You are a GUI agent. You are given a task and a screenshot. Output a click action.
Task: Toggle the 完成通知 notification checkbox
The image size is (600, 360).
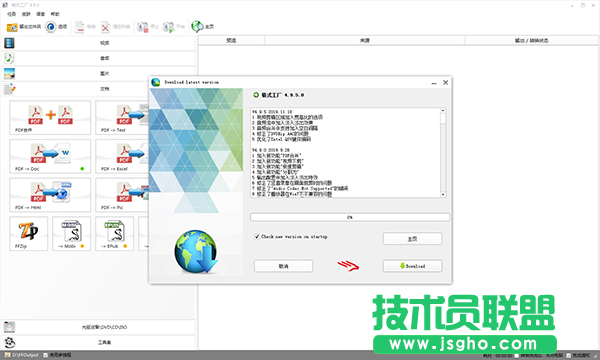[x=568, y=355]
